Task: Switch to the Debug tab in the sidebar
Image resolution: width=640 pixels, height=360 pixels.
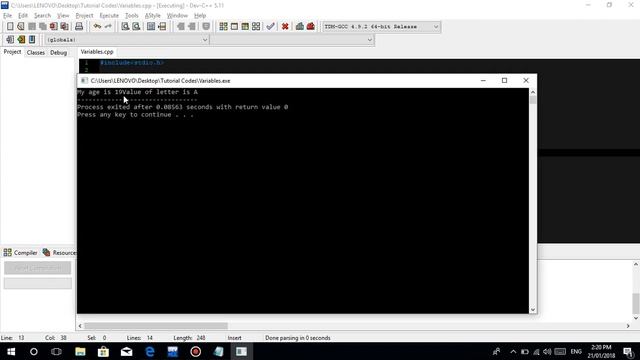Action: (x=58, y=53)
